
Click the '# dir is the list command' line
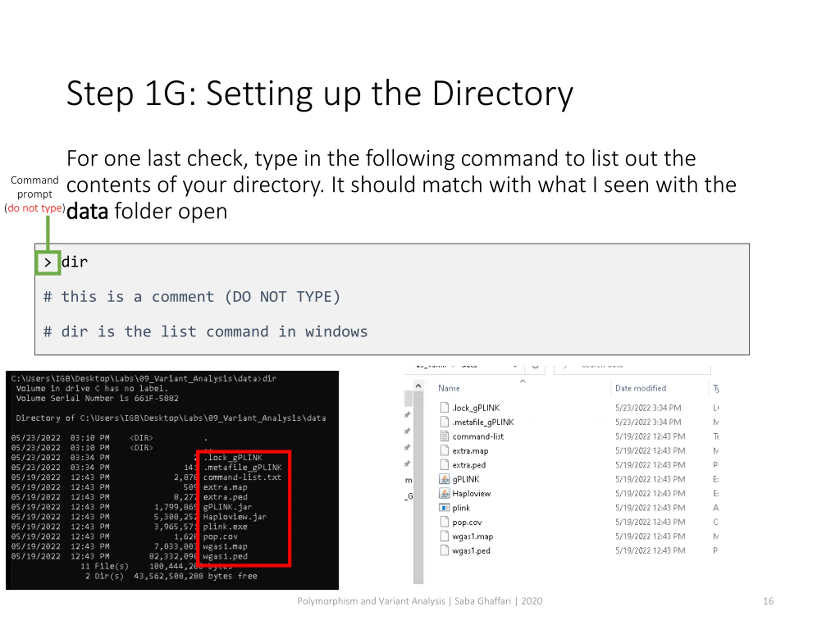[x=205, y=331]
